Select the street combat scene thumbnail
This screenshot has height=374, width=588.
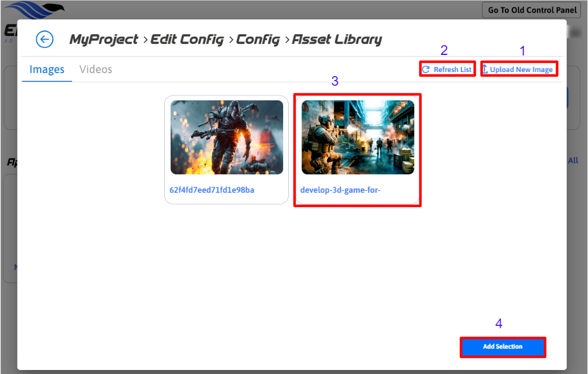[357, 137]
